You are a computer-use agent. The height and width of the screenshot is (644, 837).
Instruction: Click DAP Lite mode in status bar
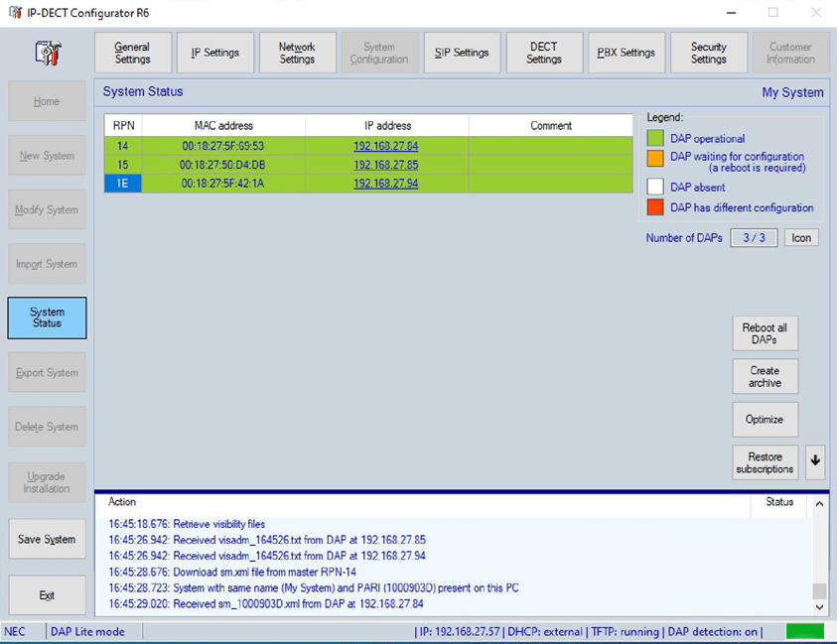87,632
